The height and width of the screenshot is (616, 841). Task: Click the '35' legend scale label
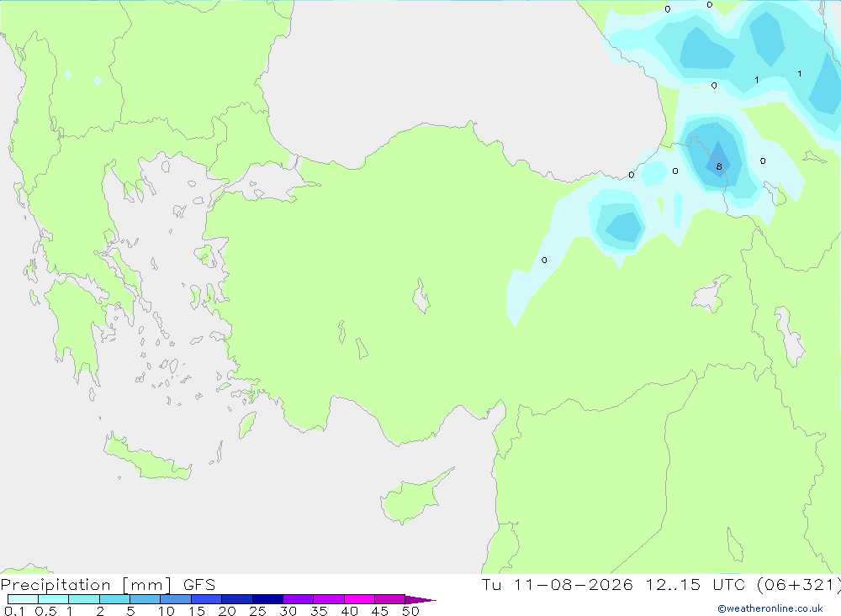tap(319, 611)
